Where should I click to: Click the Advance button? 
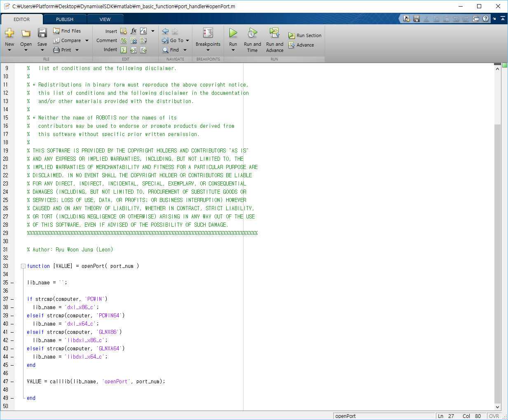(x=301, y=45)
